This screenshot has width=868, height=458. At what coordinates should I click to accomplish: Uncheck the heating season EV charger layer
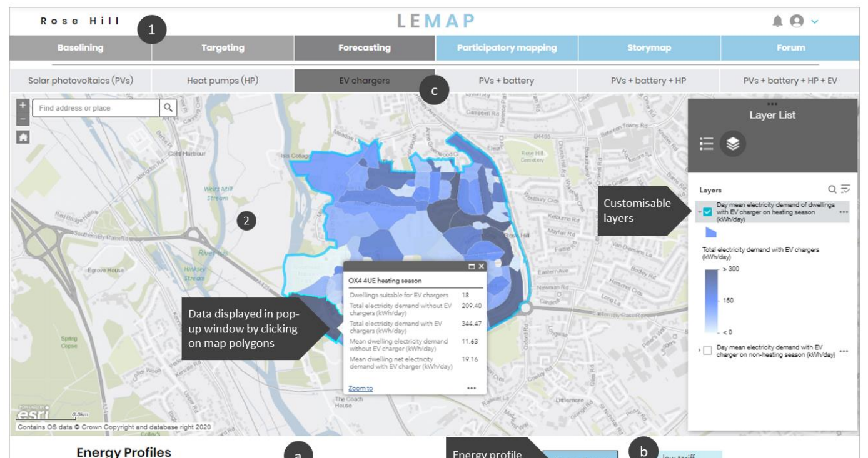click(707, 212)
